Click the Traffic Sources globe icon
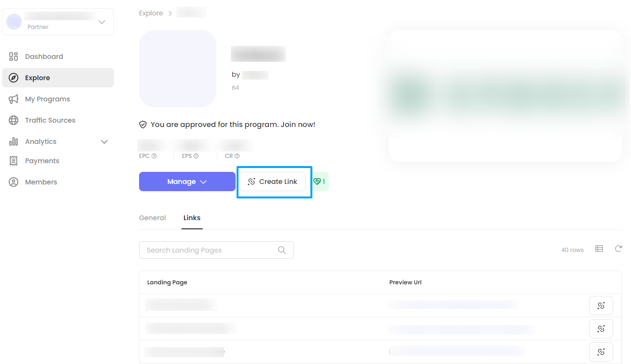Image resolution: width=631 pixels, height=364 pixels. (x=14, y=120)
